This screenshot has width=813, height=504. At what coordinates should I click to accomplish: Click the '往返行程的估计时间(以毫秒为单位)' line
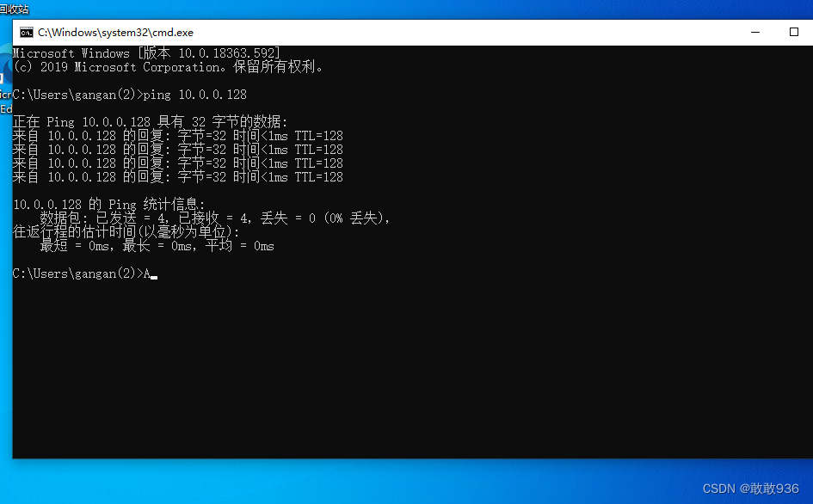coord(126,231)
